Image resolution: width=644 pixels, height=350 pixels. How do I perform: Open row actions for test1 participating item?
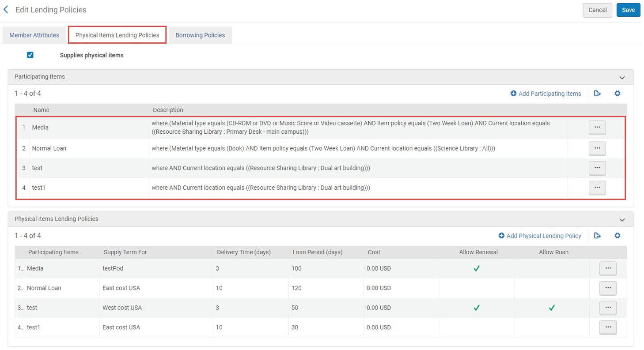[597, 188]
